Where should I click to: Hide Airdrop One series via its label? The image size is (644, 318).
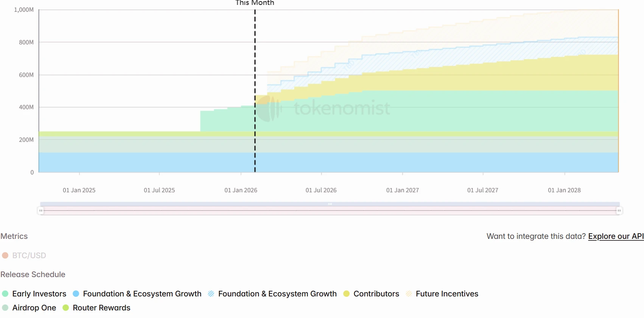tap(34, 308)
